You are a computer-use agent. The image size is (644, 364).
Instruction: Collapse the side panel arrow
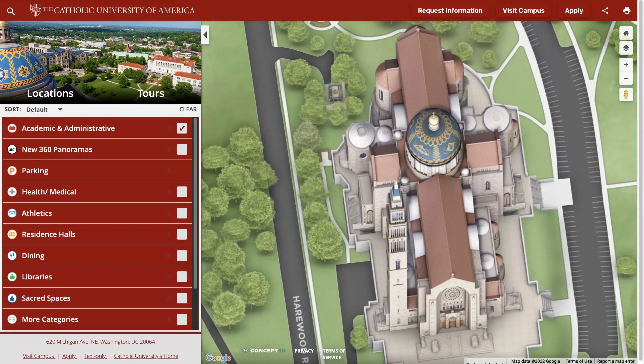tap(205, 35)
